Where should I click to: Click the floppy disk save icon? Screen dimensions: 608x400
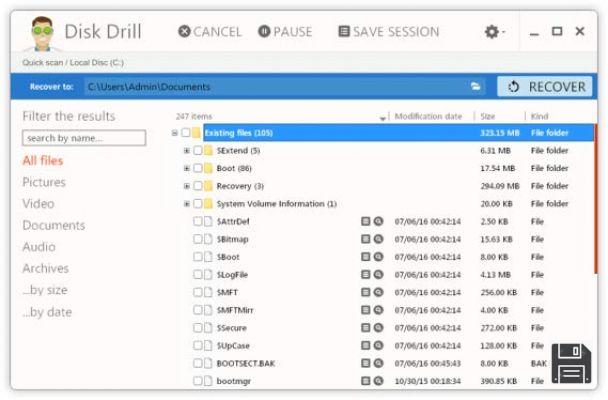(x=571, y=363)
